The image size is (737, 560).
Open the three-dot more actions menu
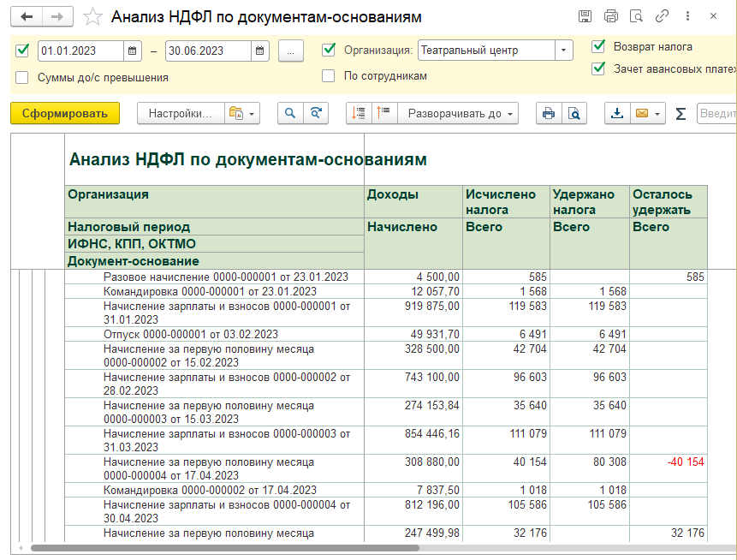point(687,16)
